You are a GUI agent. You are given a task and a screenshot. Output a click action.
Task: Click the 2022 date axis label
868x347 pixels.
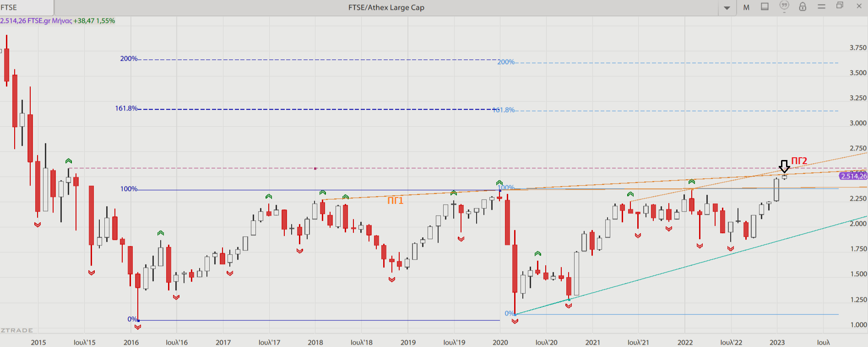point(685,342)
